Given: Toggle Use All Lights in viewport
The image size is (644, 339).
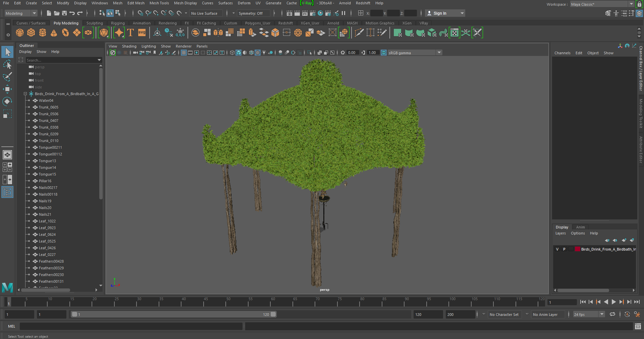Looking at the screenshot, I should (x=264, y=53).
